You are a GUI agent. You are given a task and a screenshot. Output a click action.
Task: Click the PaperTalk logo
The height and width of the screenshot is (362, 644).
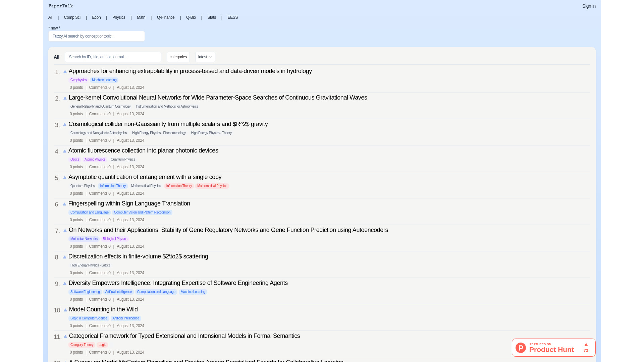(x=60, y=6)
